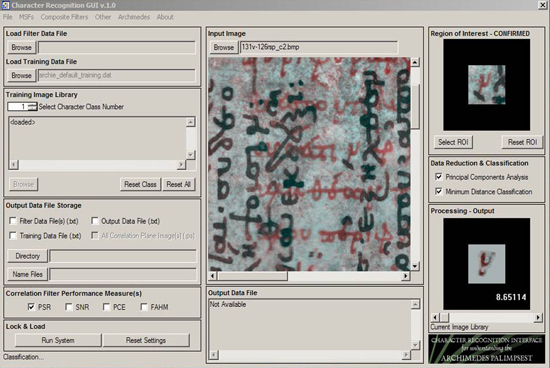Open the File menu
The image size is (550, 368).
[x=7, y=17]
